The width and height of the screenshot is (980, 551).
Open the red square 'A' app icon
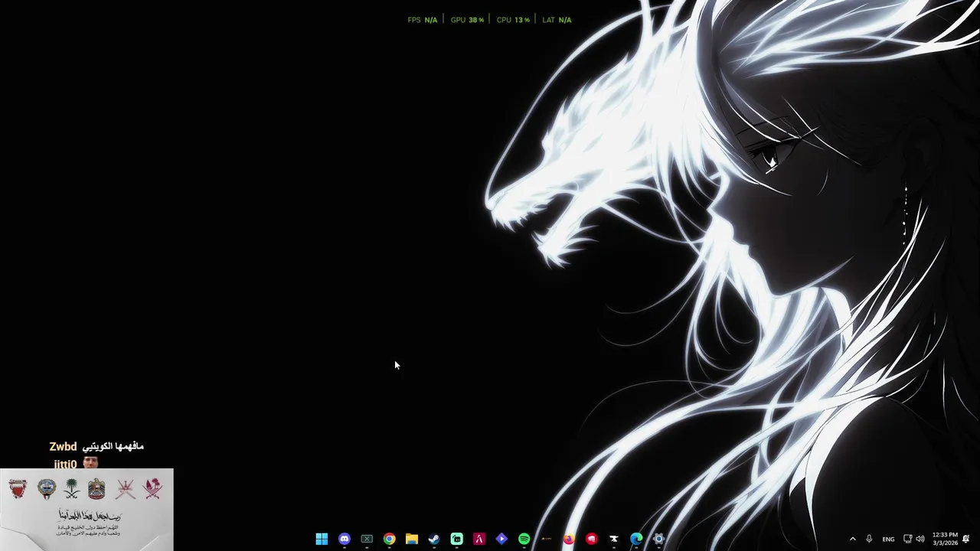479,539
